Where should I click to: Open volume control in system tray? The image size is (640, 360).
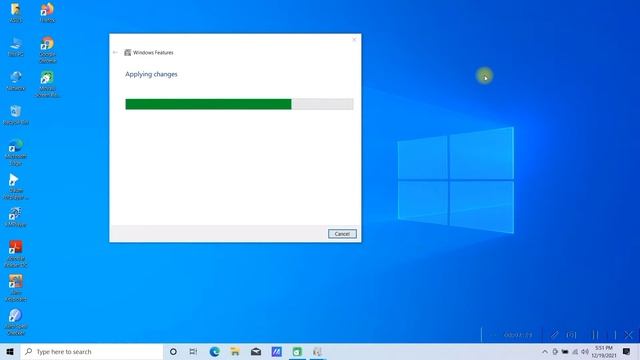click(x=585, y=351)
